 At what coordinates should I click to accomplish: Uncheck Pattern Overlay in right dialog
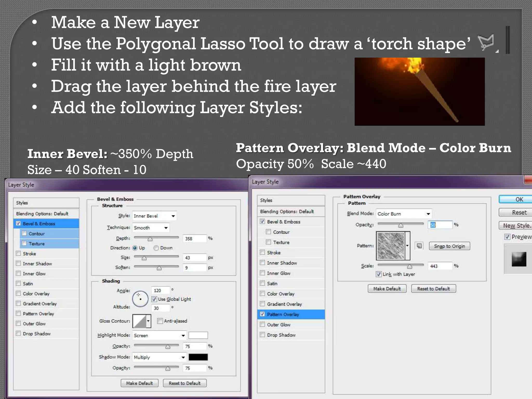point(262,314)
